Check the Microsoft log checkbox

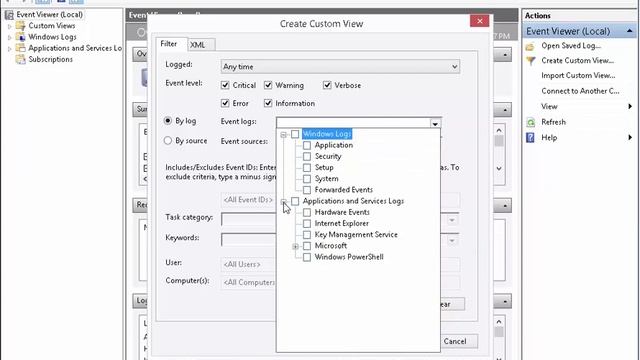(307, 246)
